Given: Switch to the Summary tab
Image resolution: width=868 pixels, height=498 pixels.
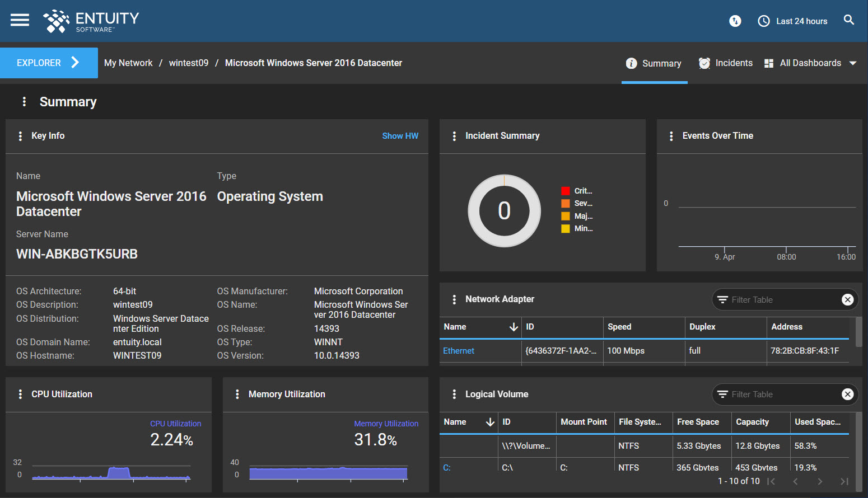Looking at the screenshot, I should point(654,64).
